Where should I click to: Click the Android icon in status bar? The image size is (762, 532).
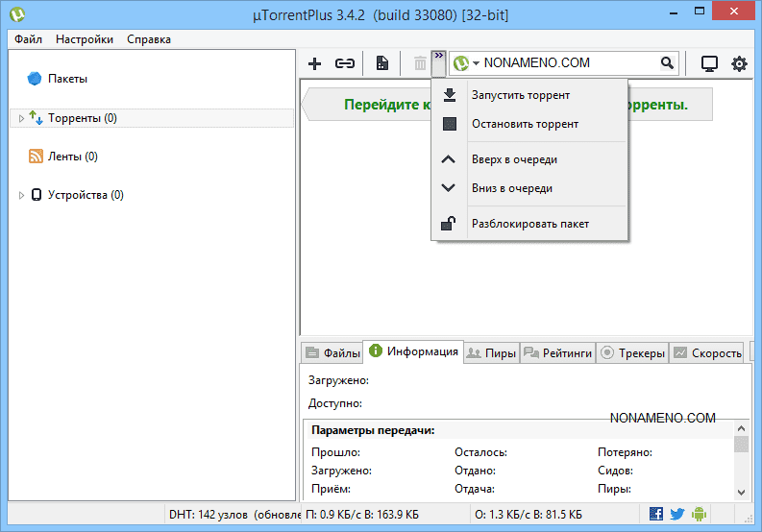point(699,514)
